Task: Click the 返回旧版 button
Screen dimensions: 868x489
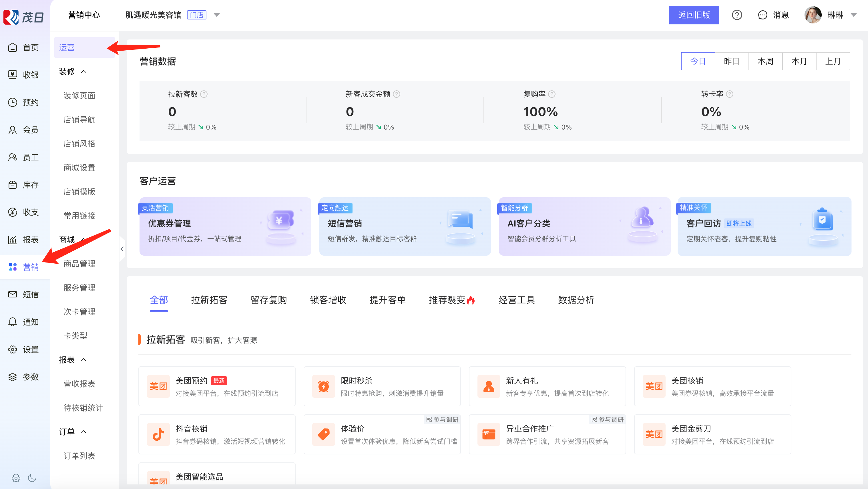Action: click(x=694, y=15)
